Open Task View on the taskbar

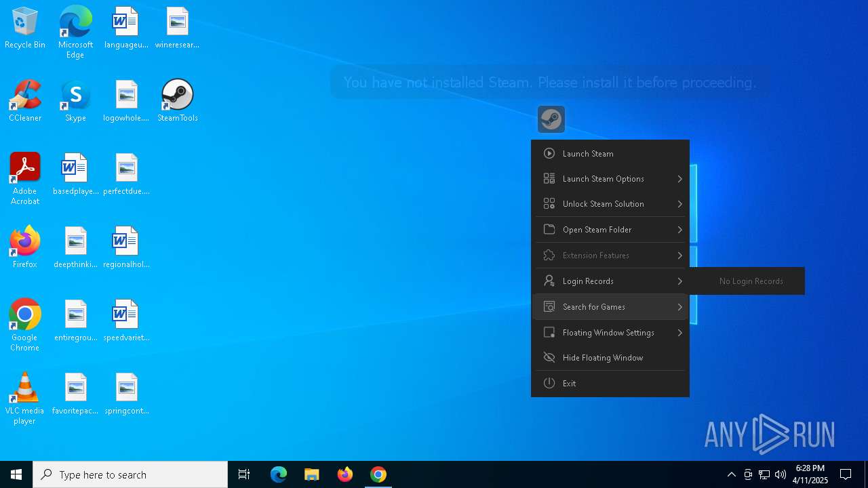[x=244, y=474]
